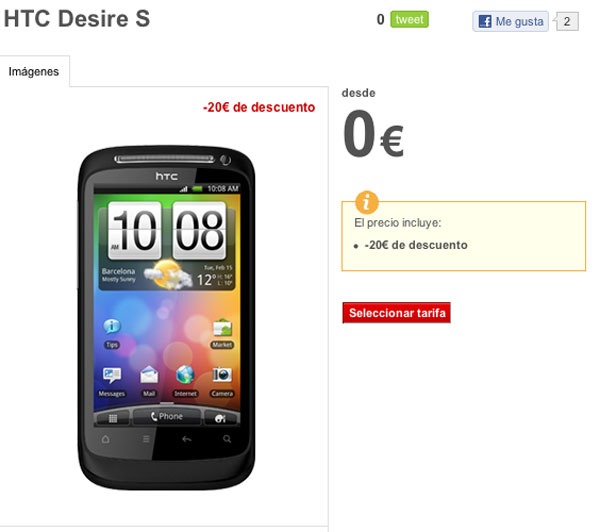Click the apps grid icon on phone dock
Screen dimensions: 600x532
point(113,418)
